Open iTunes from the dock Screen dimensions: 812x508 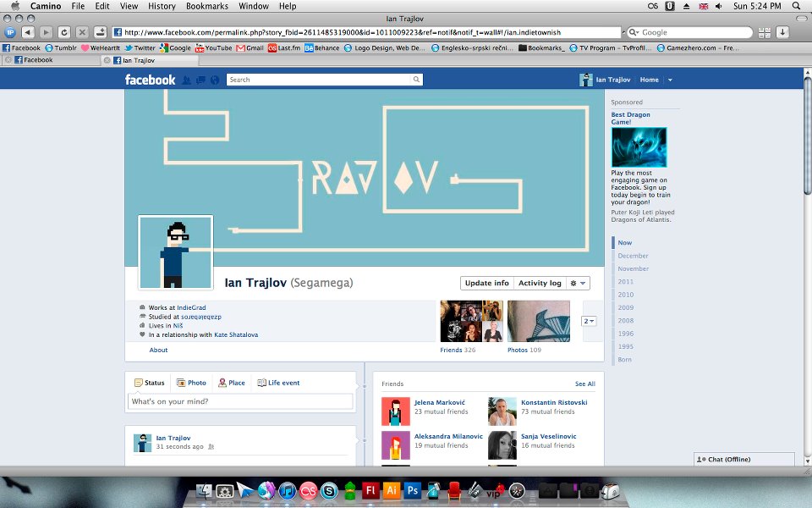(x=287, y=489)
